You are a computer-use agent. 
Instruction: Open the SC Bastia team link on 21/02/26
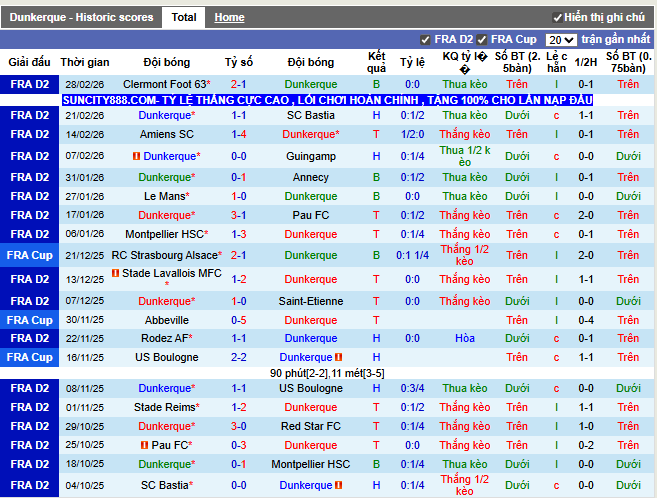click(x=310, y=116)
